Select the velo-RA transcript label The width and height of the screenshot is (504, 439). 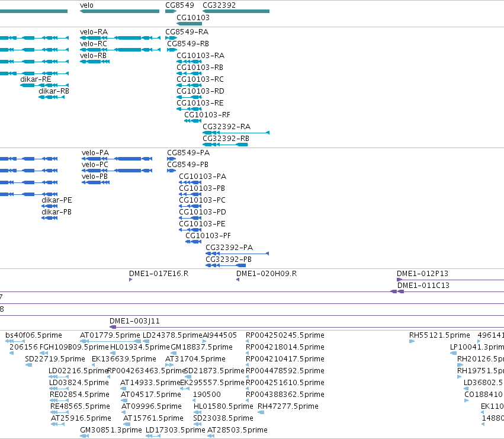pos(94,32)
